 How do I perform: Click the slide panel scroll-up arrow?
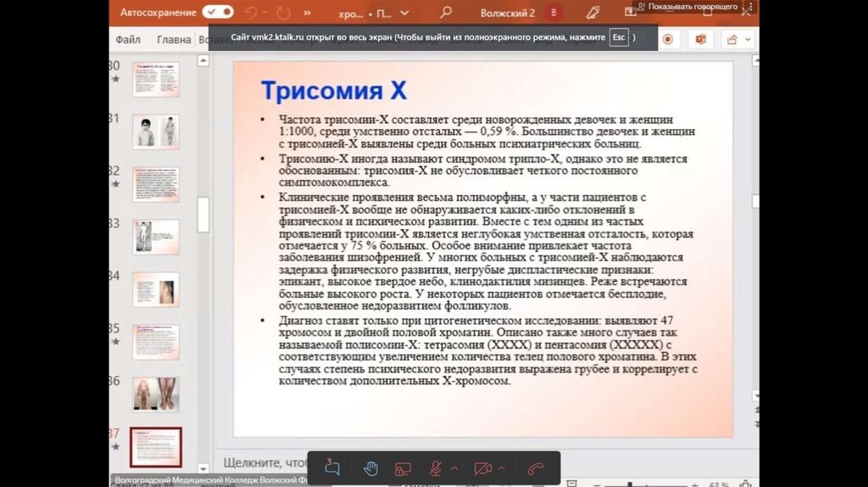[x=203, y=60]
